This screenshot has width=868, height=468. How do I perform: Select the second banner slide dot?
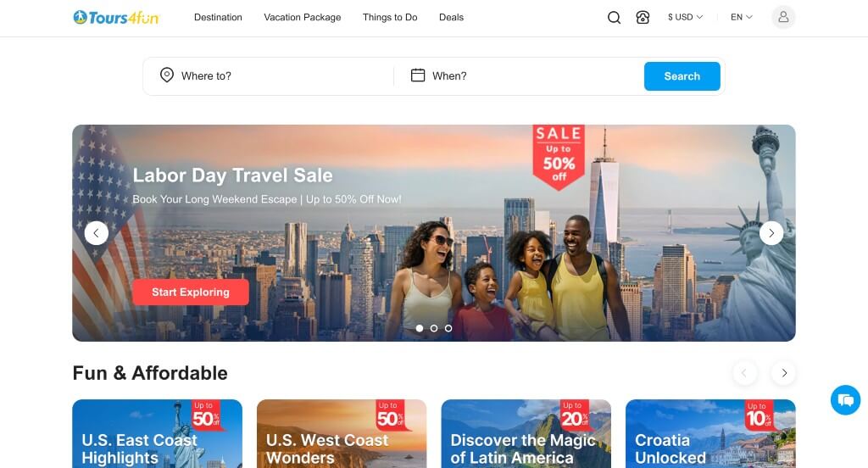(x=434, y=328)
